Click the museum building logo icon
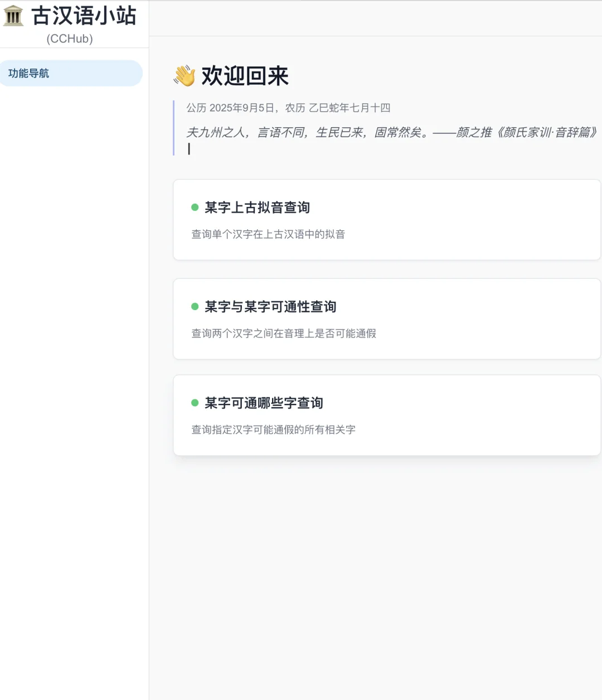The height and width of the screenshot is (700, 602). click(x=13, y=16)
